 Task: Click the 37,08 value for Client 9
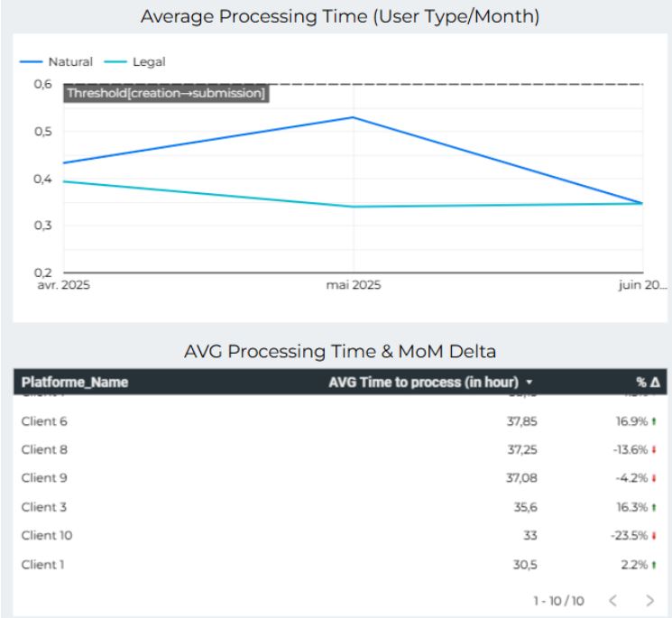[522, 479]
